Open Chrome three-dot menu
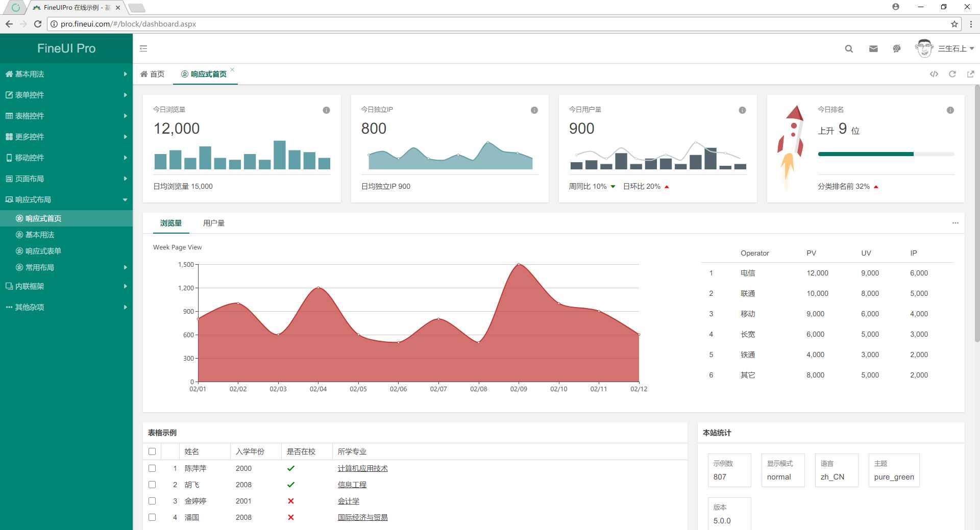Viewport: 980px width, 530px height. pos(971,24)
